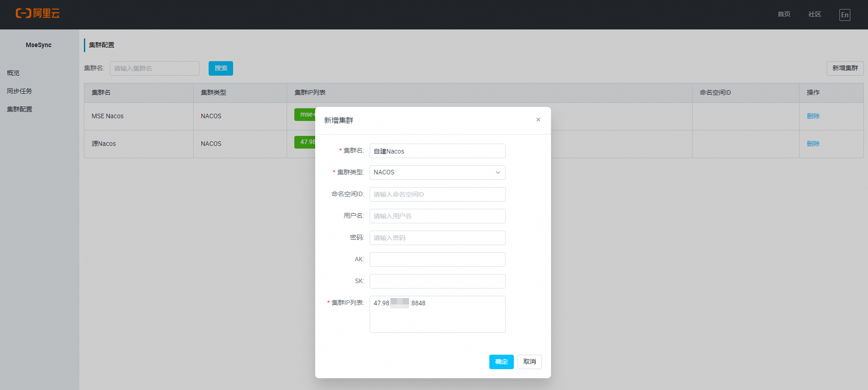Focus the 用户名 input field
The image size is (868, 390).
(437, 216)
